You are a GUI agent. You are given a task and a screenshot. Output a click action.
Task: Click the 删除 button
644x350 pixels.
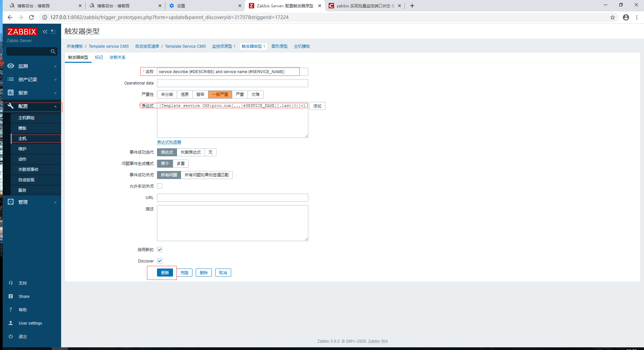204,273
